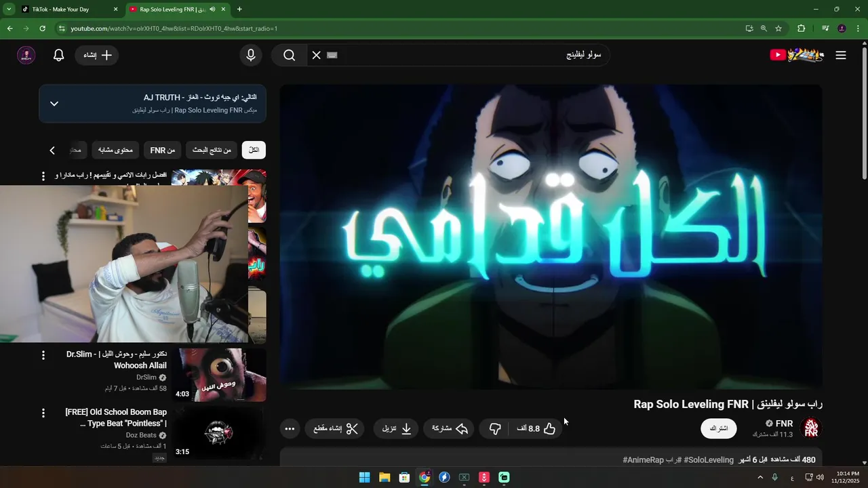
Task: Open Dr.Slim - Wohoosh Allail title
Action: [117, 360]
